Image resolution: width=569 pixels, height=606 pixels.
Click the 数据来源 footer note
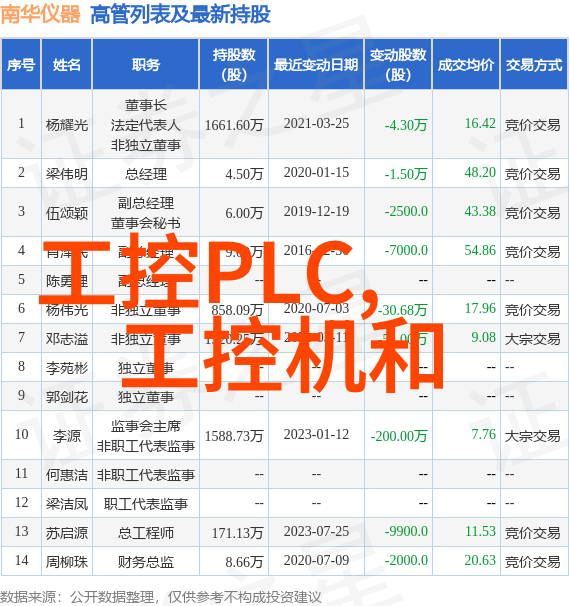[x=161, y=597]
